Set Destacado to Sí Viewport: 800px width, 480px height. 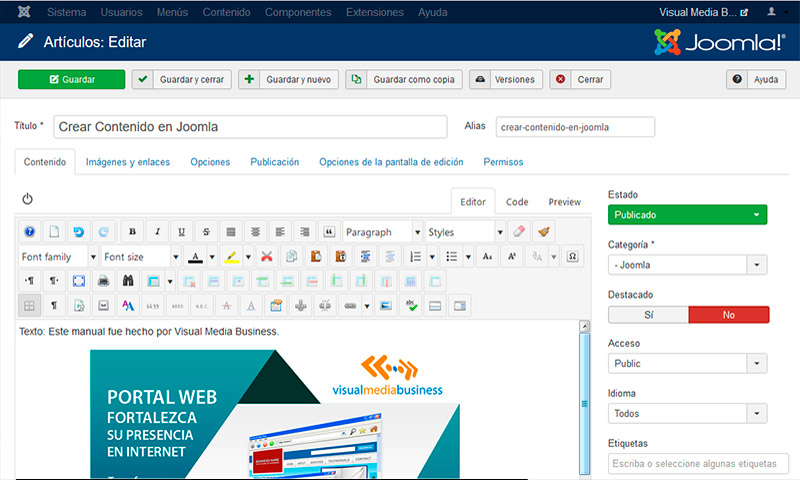[648, 315]
